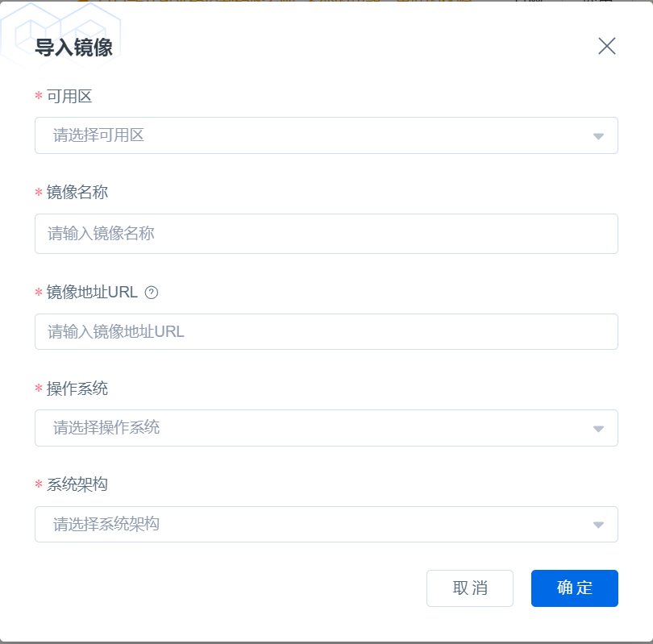Click the dimmed backdrop below the dialog
Viewport: 653px width, 644px height.
click(326, 642)
